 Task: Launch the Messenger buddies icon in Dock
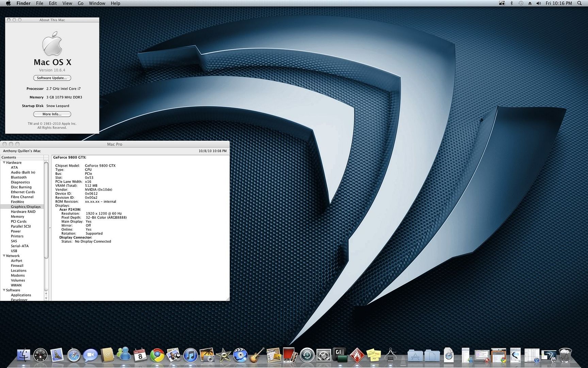coord(124,354)
